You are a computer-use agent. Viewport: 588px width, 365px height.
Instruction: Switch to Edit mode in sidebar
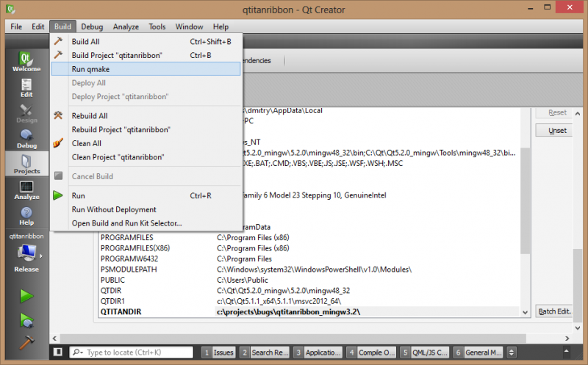[26, 88]
